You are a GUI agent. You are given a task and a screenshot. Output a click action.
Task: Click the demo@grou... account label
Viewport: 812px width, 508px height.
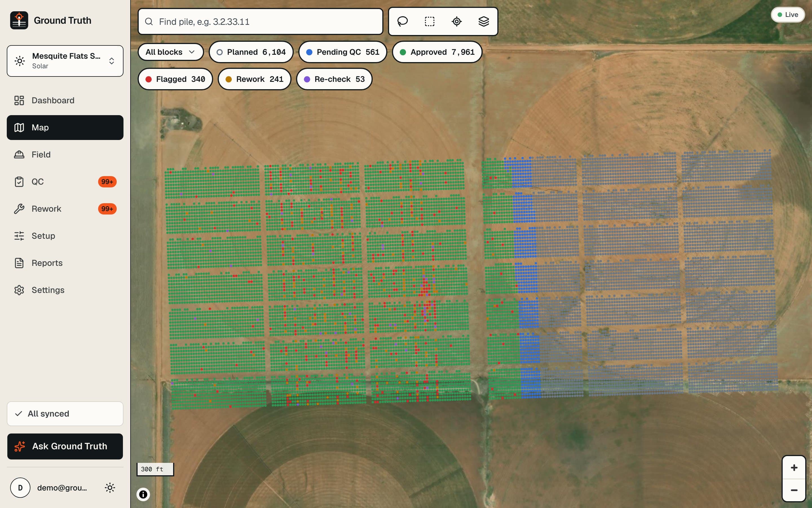(62, 487)
